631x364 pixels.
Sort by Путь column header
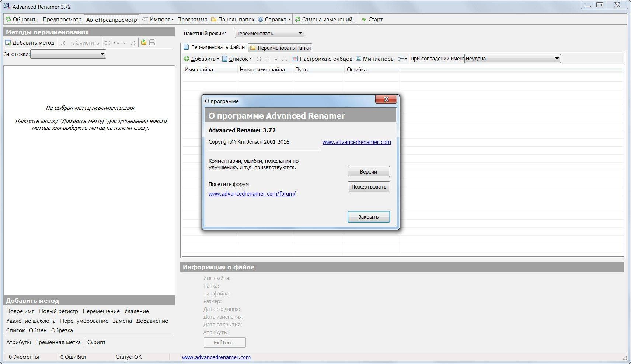[319, 69]
